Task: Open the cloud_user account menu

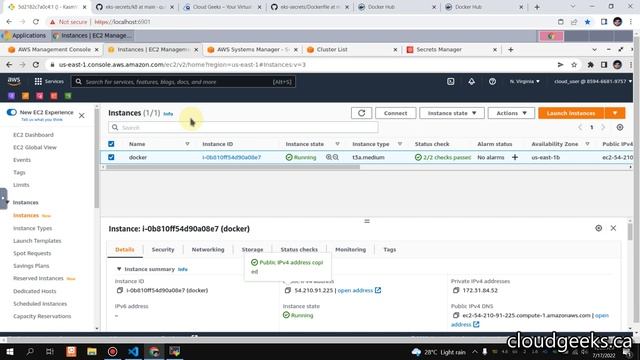Action: coord(593,81)
